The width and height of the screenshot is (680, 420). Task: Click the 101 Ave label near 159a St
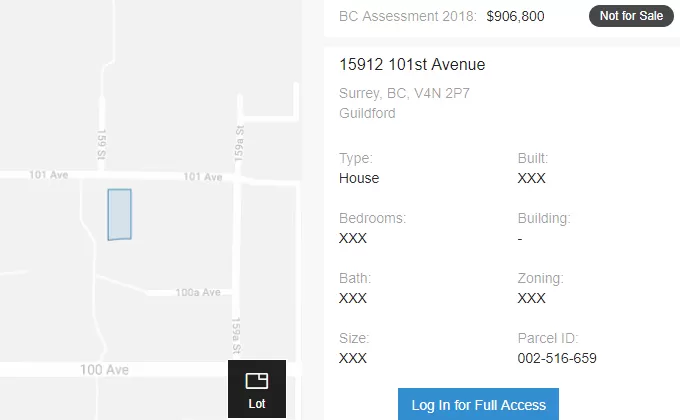(x=203, y=177)
